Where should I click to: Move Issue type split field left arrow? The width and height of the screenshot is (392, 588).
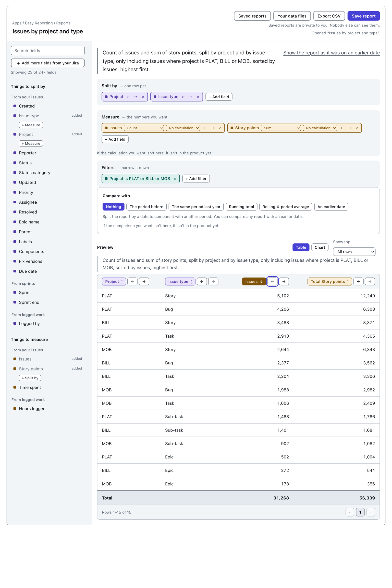pyautogui.click(x=183, y=97)
